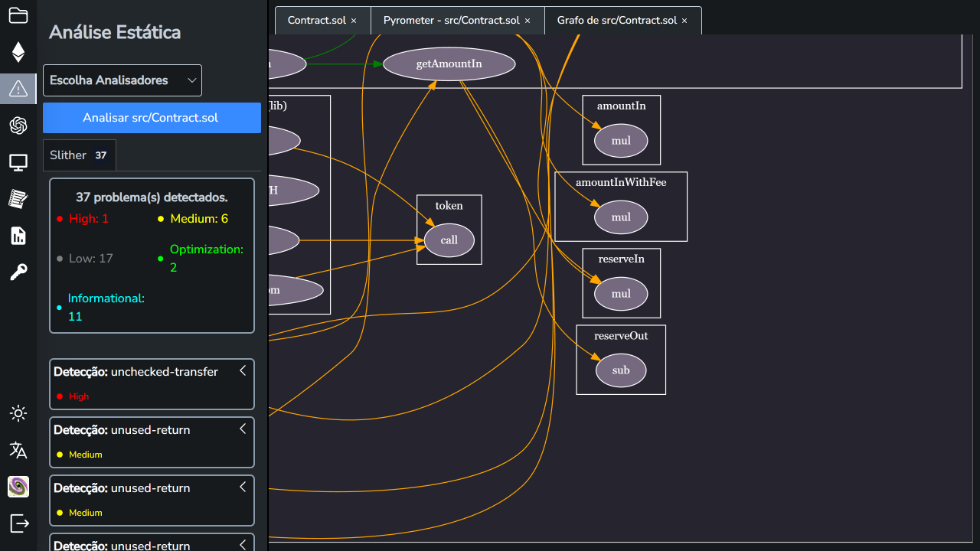
Task: Click the Analisar src/Contract.sol button
Action: (x=152, y=118)
